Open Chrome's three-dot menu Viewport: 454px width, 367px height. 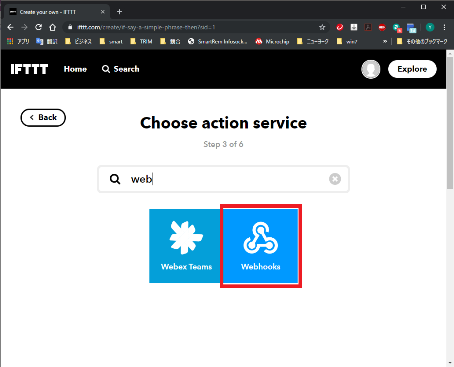click(444, 27)
